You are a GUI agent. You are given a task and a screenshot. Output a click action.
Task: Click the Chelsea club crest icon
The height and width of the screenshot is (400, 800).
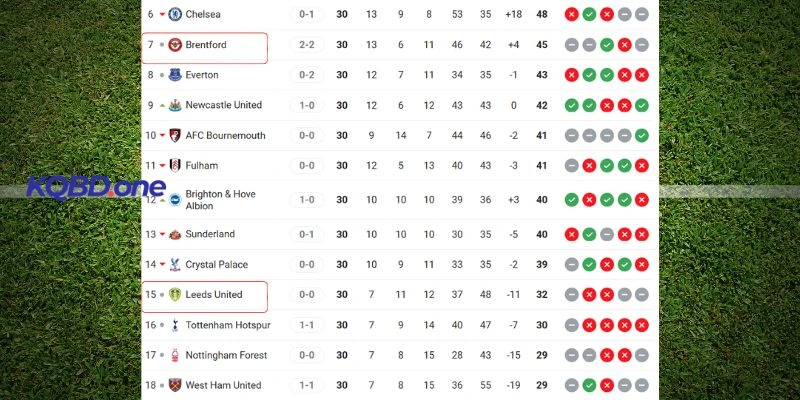(175, 14)
